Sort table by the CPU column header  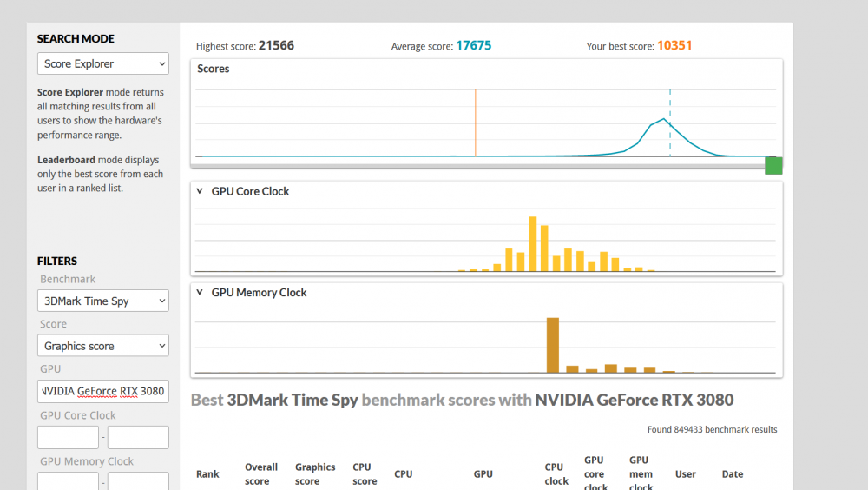tap(403, 473)
